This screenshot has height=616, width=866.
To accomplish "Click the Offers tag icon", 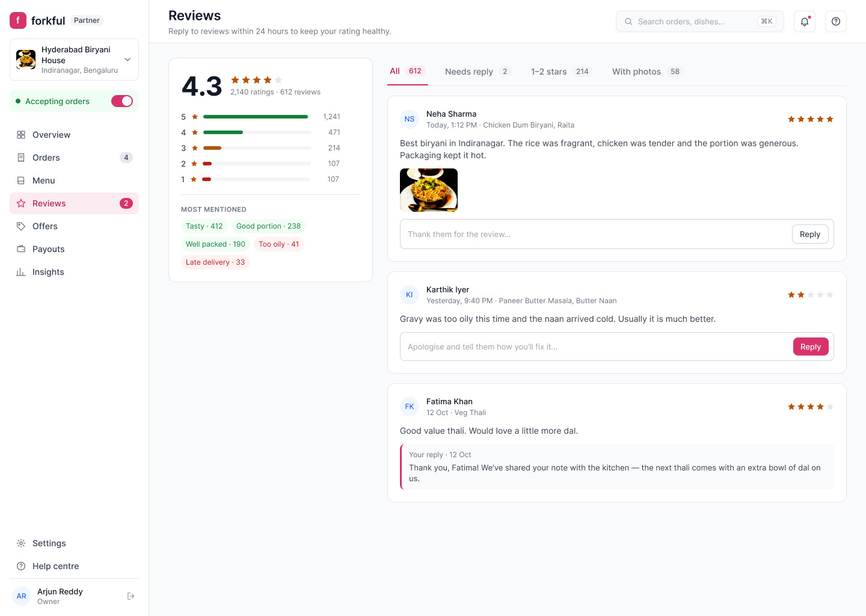I will pyautogui.click(x=21, y=226).
